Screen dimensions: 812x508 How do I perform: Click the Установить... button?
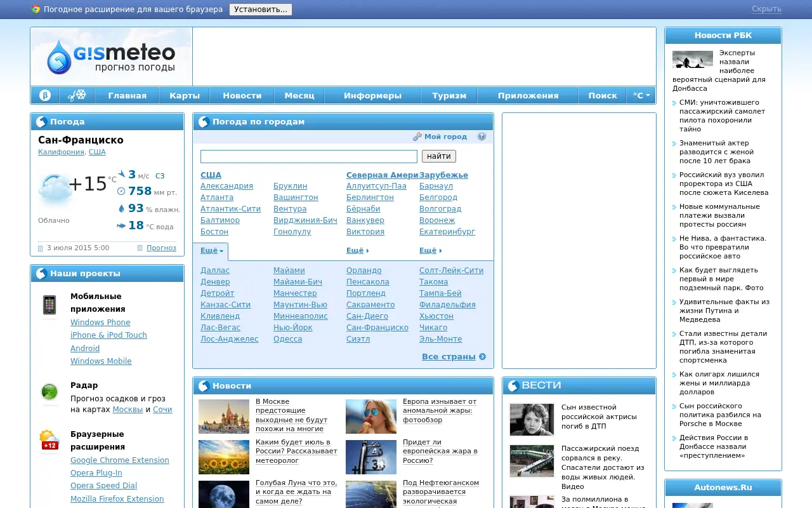click(261, 10)
